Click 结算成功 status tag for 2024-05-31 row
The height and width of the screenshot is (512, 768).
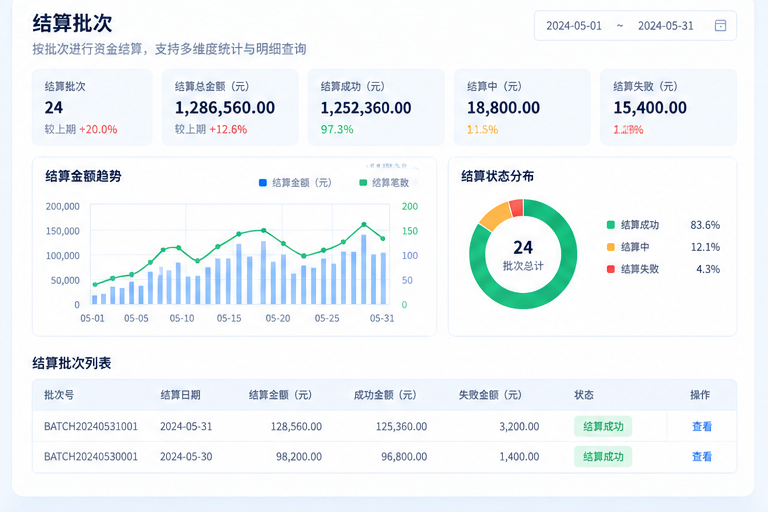coord(603,426)
